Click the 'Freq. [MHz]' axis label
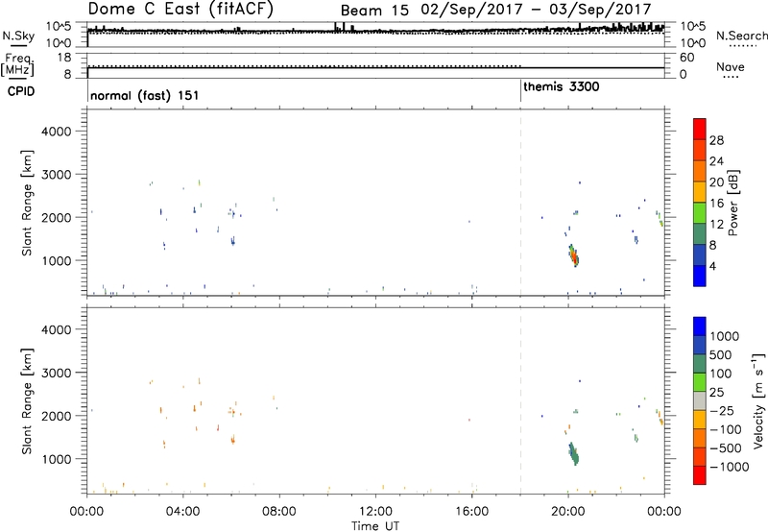This screenshot has width=768, height=532. 17,64
